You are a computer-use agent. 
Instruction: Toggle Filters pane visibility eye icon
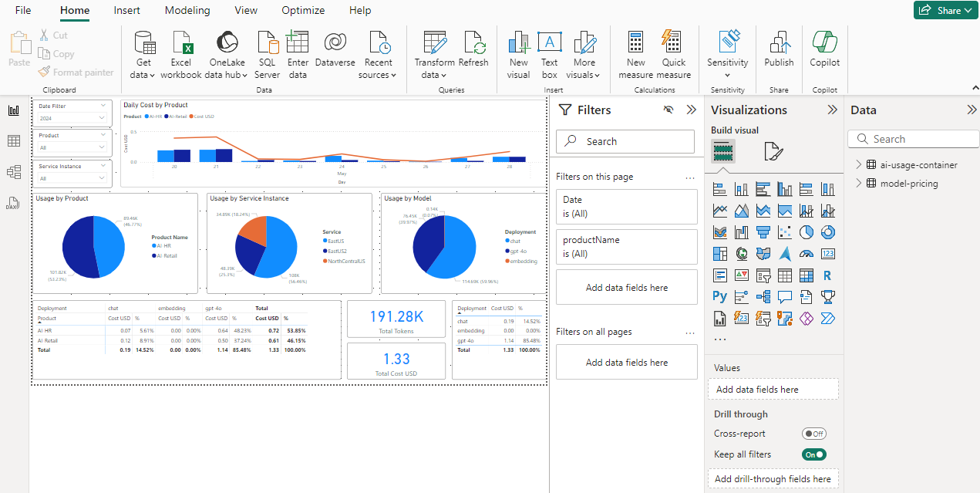click(668, 110)
